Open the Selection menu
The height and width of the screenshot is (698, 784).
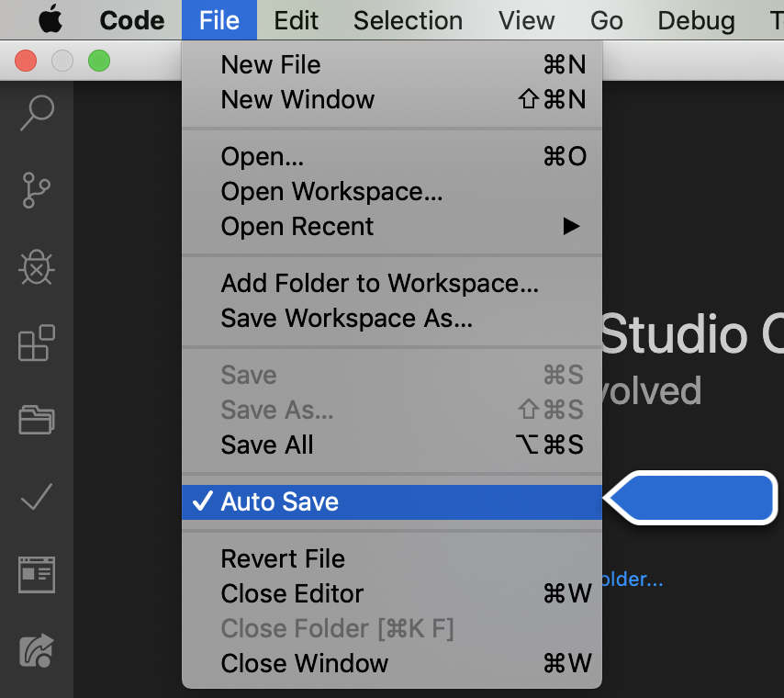[408, 20]
